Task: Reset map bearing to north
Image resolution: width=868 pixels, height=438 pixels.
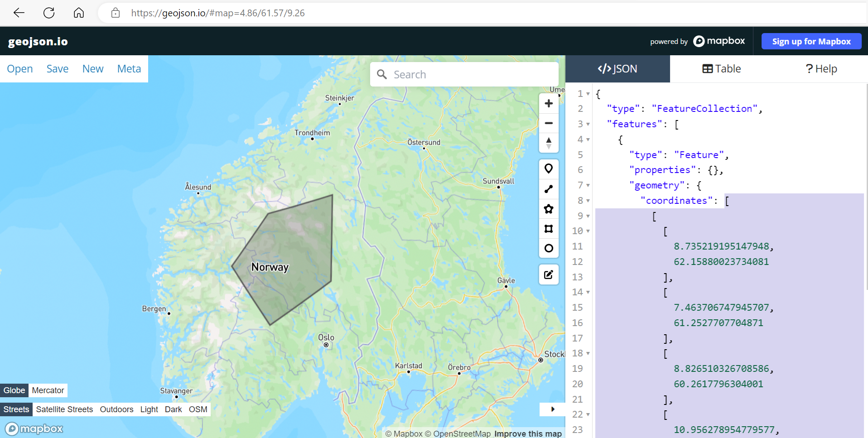Action: pos(549,143)
